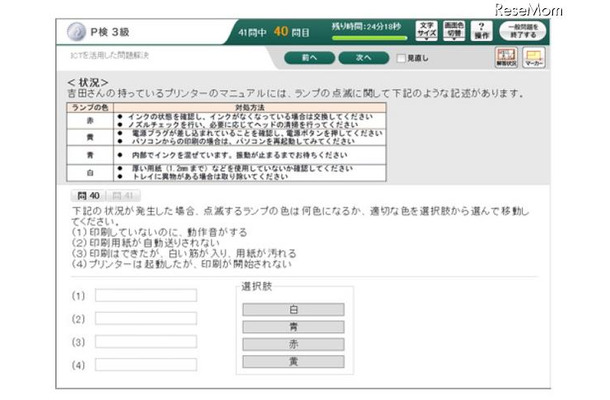Click the 残り時間:24分18秒 timer text
Image resolution: width=610 pixels, height=400 pixels.
[x=366, y=27]
